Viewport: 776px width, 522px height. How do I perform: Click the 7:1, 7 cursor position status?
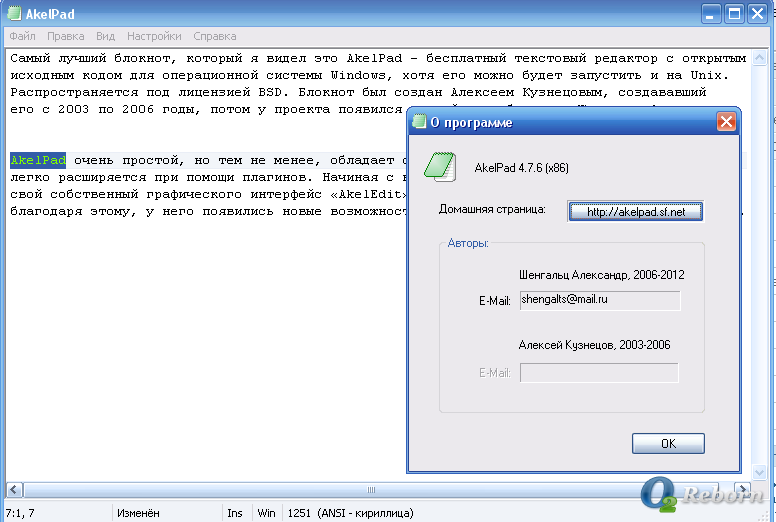coord(20,513)
